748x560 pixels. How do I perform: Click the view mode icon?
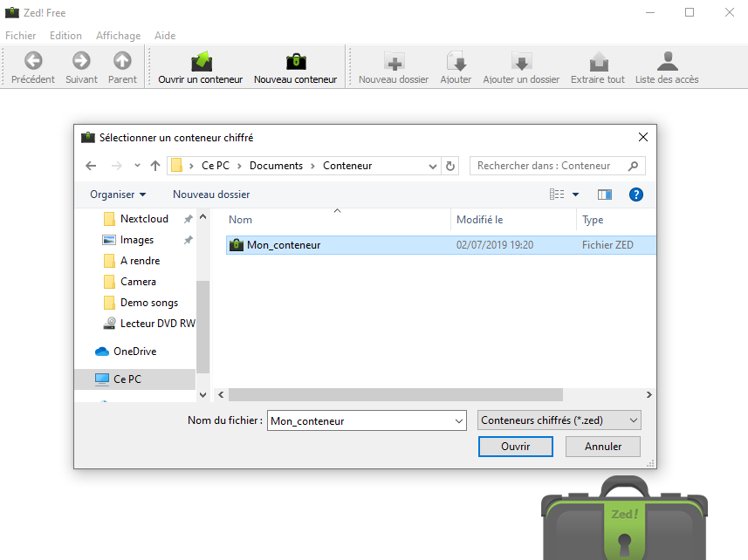coord(557,195)
